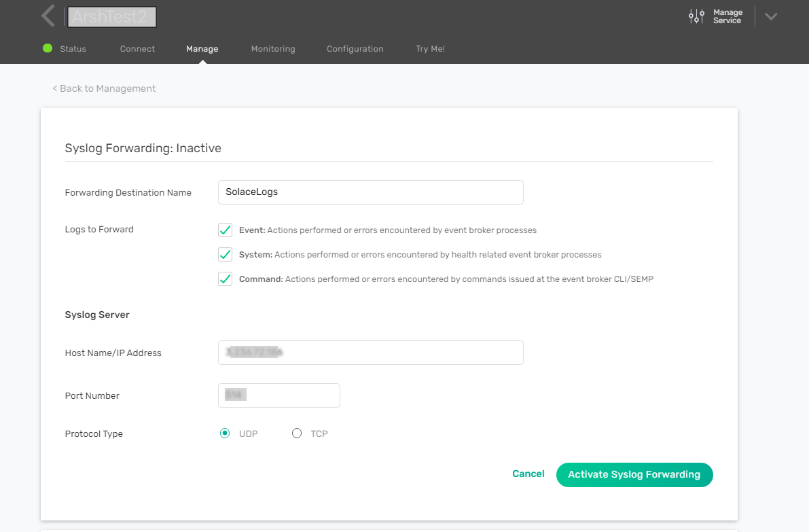
Task: Open the Configuration tab
Action: tap(355, 49)
